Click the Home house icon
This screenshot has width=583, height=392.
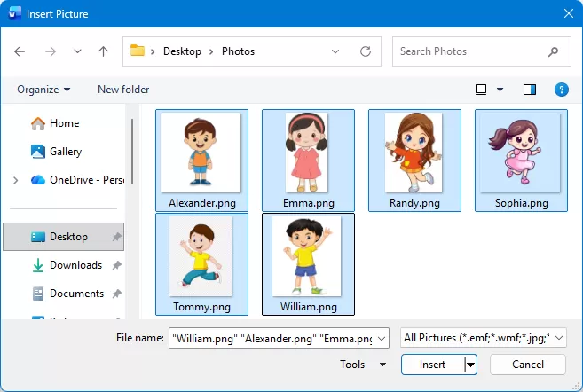(38, 123)
